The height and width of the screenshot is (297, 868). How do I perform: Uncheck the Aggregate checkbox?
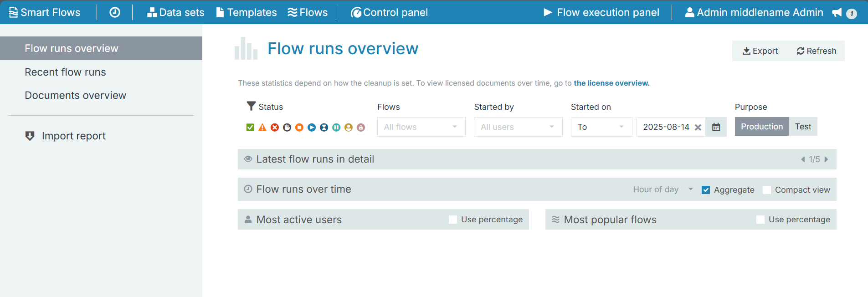[x=706, y=190]
